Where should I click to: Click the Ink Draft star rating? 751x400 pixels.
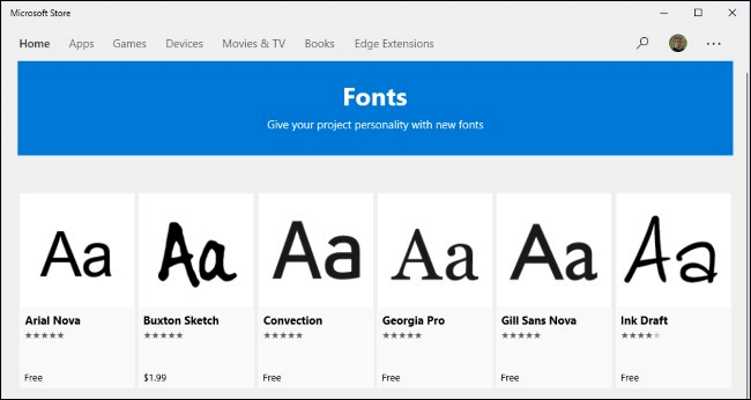639,336
